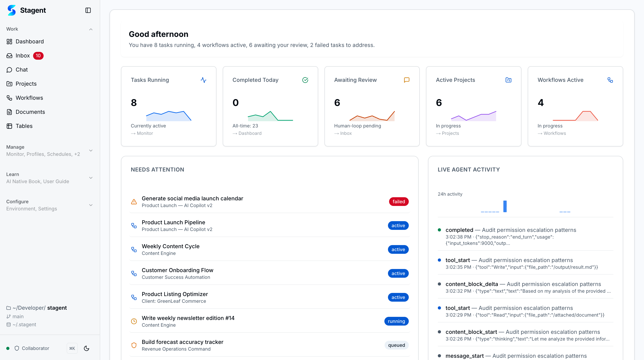Collapse the Work section
The width and height of the screenshot is (644, 360).
(91, 29)
